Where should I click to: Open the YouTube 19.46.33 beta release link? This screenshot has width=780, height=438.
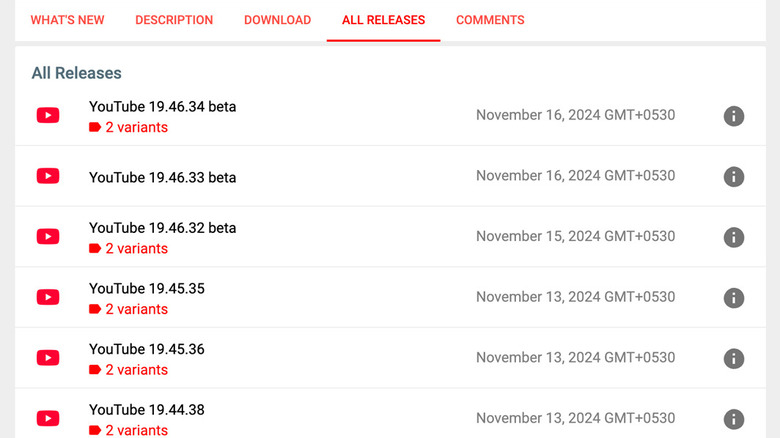tap(162, 177)
